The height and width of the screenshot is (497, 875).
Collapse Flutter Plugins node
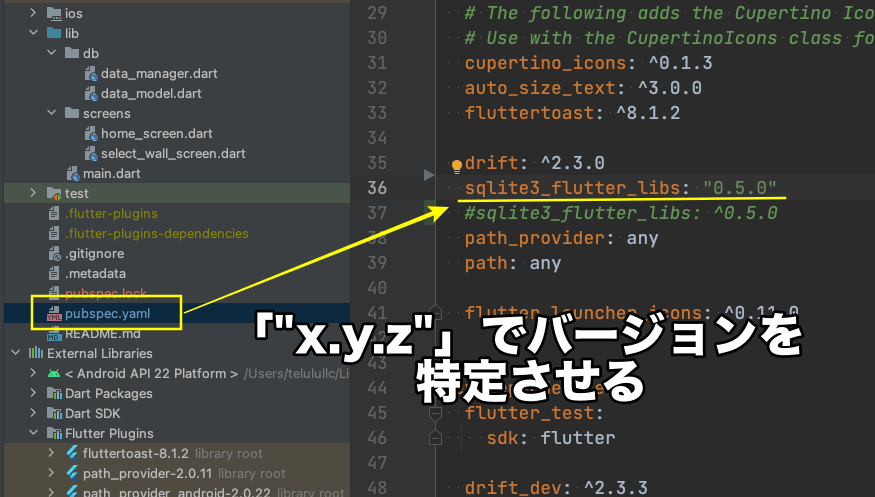33,433
